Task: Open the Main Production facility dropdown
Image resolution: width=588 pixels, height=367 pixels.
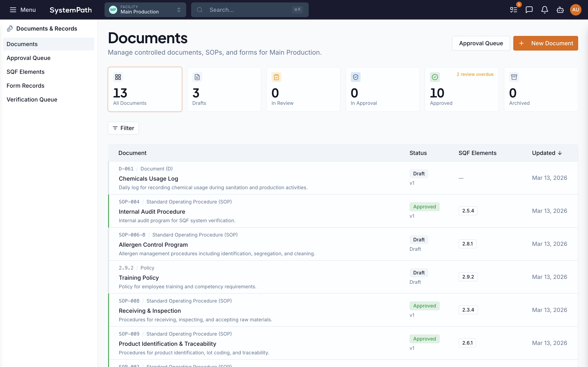Action: click(x=145, y=10)
